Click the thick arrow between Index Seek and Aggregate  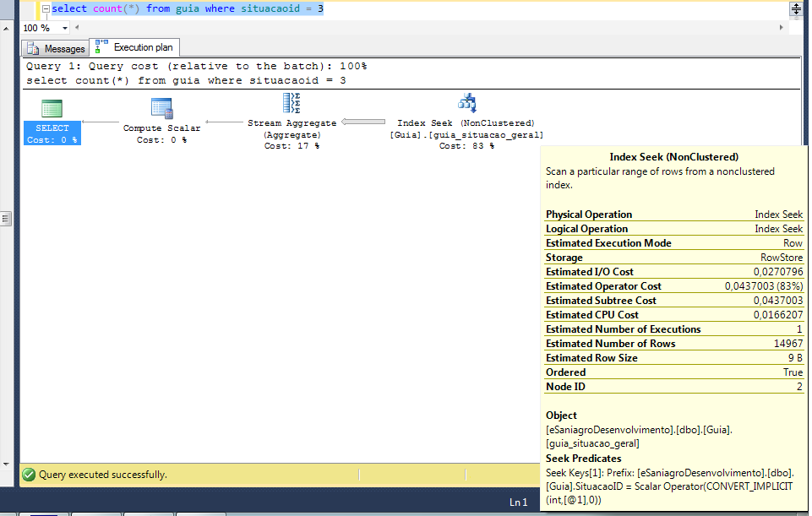click(x=363, y=122)
